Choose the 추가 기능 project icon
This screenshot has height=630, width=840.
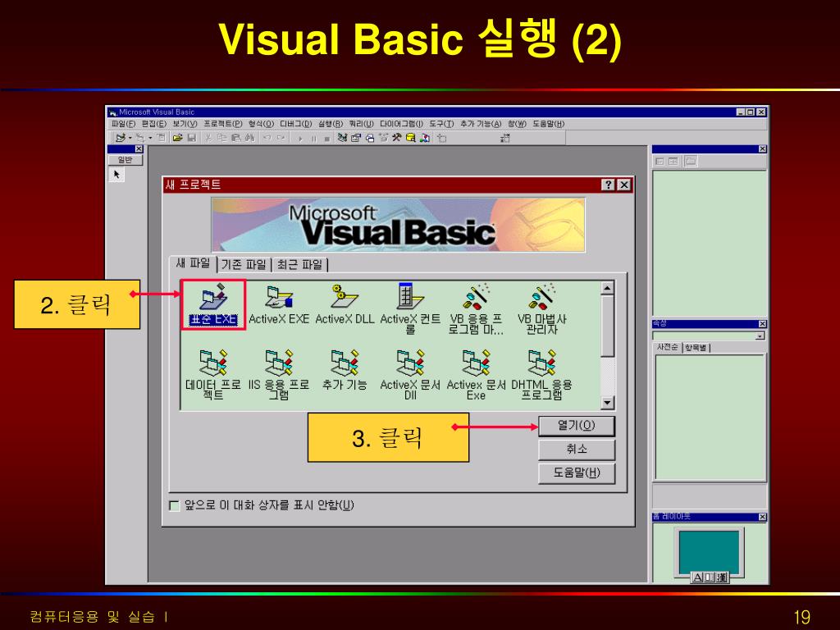(x=345, y=370)
